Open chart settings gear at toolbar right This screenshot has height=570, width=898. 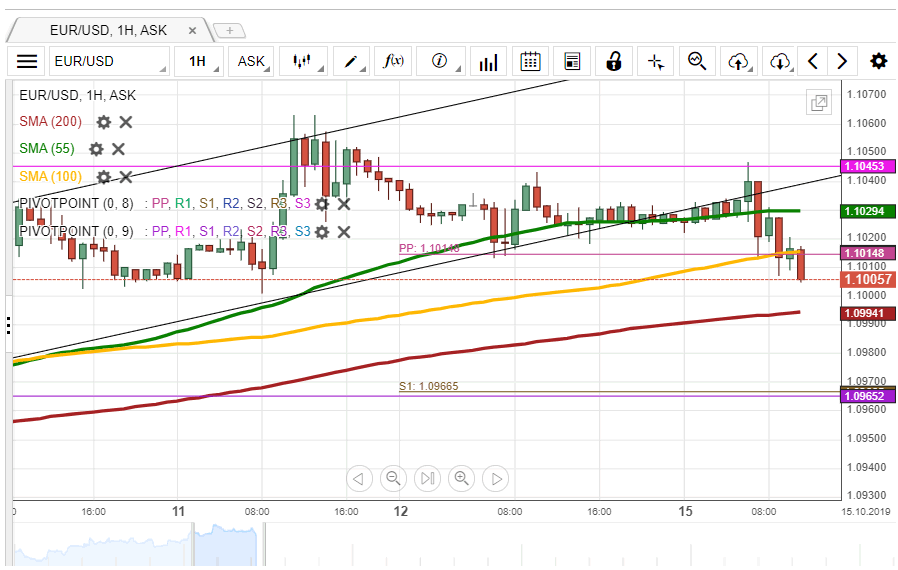point(878,61)
